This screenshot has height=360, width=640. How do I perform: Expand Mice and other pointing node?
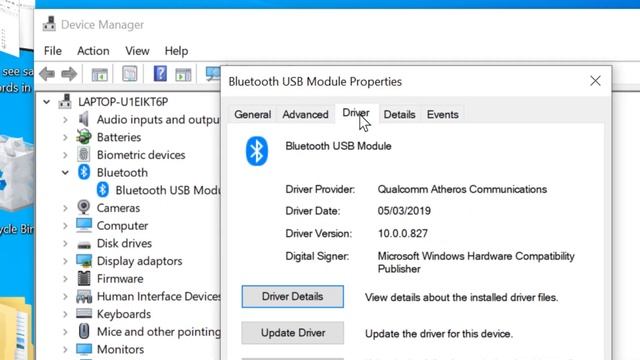coord(65,332)
